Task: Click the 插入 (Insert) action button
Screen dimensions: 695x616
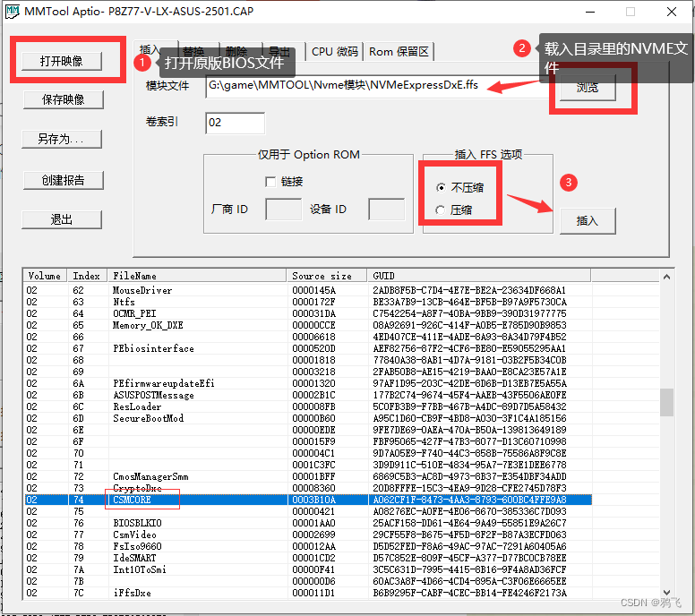Action: point(588,220)
